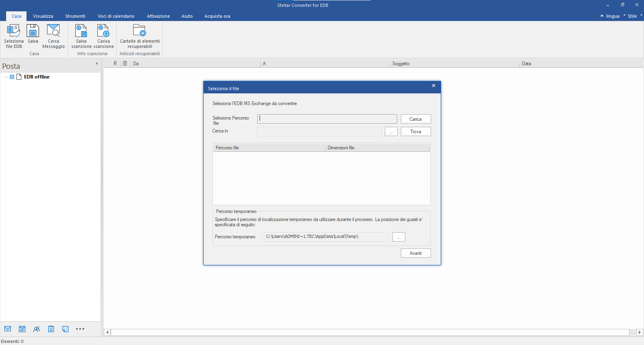644x345 pixels.
Task: Open notes view icon in navigation bar
Action: pos(66,329)
